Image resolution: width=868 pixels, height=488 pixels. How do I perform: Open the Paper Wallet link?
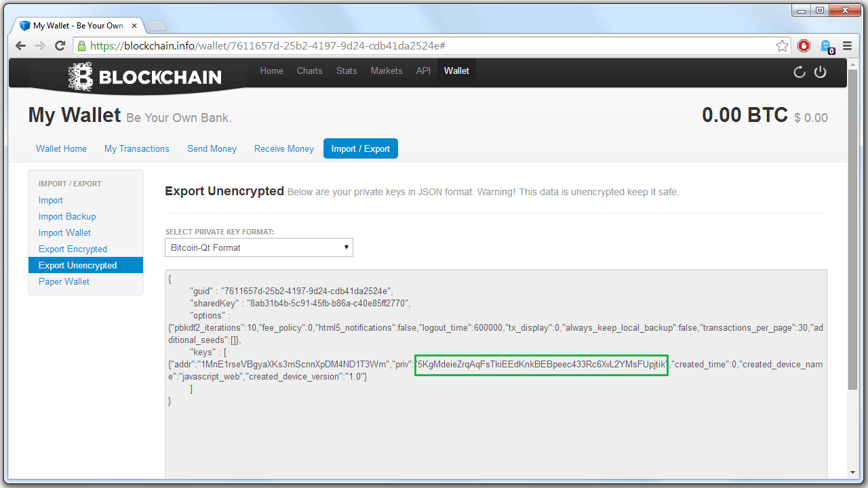64,281
